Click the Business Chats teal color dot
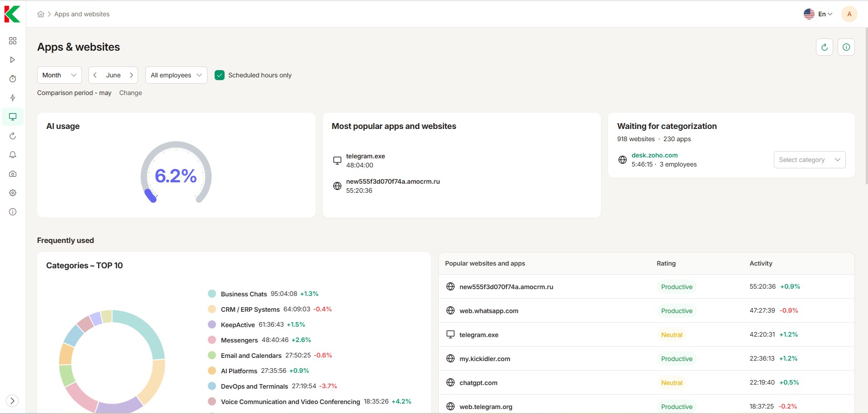 pyautogui.click(x=212, y=294)
